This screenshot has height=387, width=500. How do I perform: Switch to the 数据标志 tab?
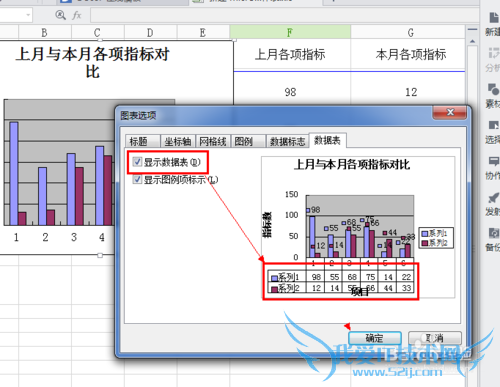287,141
